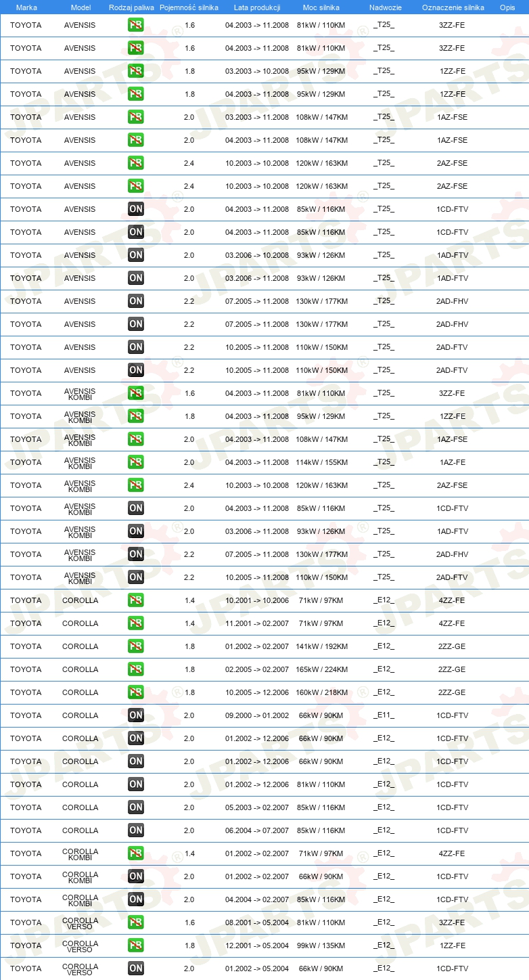Screen dimensions: 529x980
Task: Click the Nadwozie column header
Action: [x=386, y=7]
